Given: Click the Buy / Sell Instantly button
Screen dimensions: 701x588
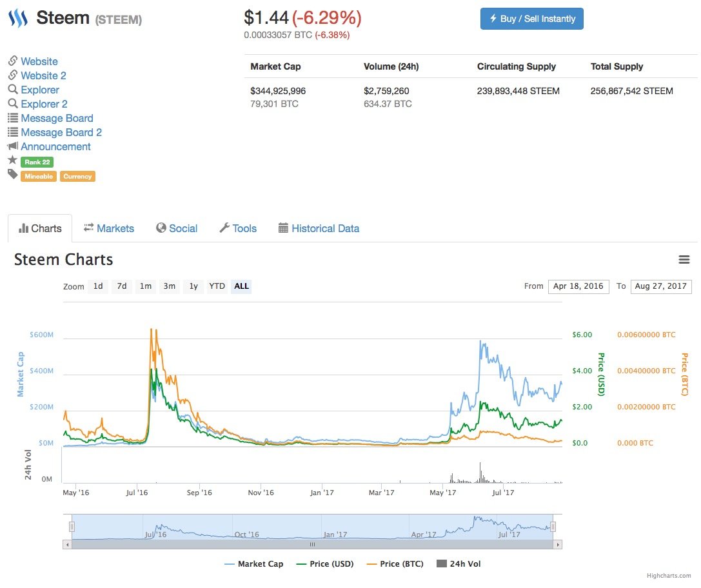Looking at the screenshot, I should tap(531, 19).
